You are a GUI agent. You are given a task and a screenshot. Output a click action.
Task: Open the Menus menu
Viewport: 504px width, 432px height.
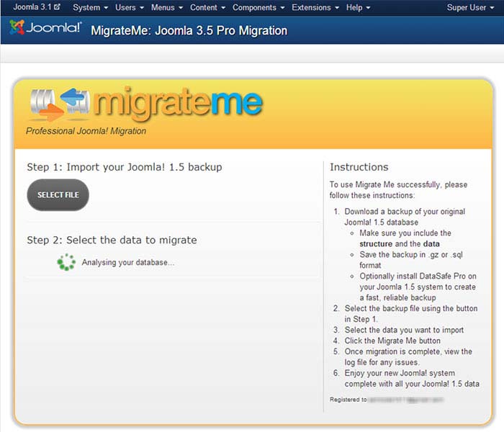pos(167,7)
